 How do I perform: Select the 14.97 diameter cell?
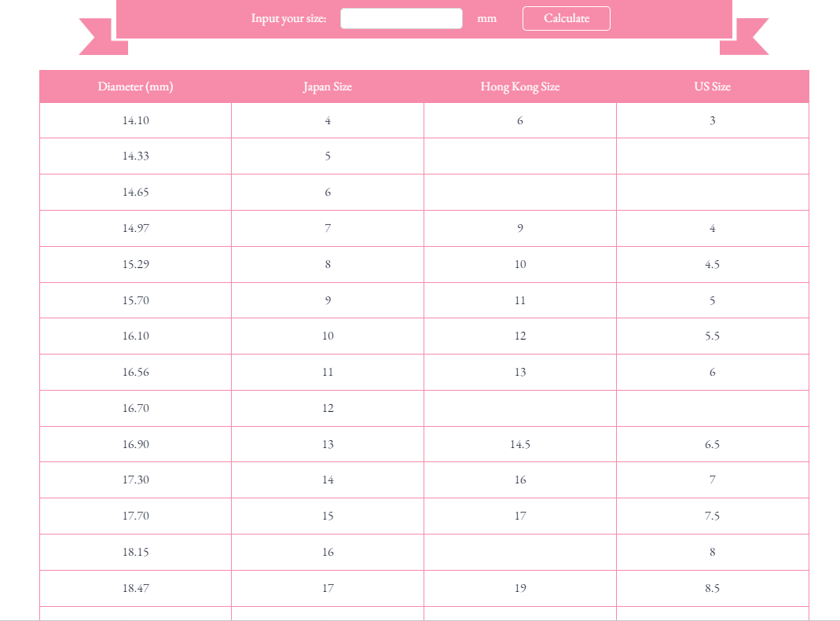[x=135, y=228]
